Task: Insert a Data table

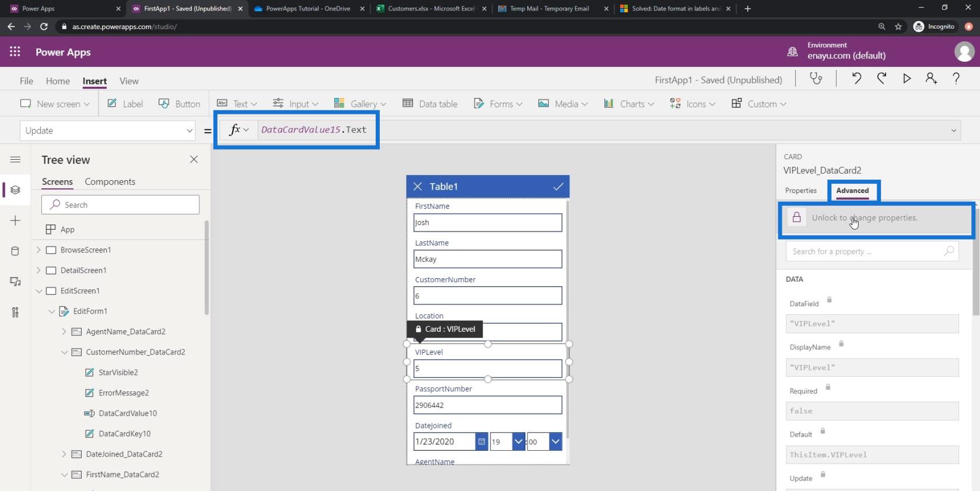Action: (430, 103)
